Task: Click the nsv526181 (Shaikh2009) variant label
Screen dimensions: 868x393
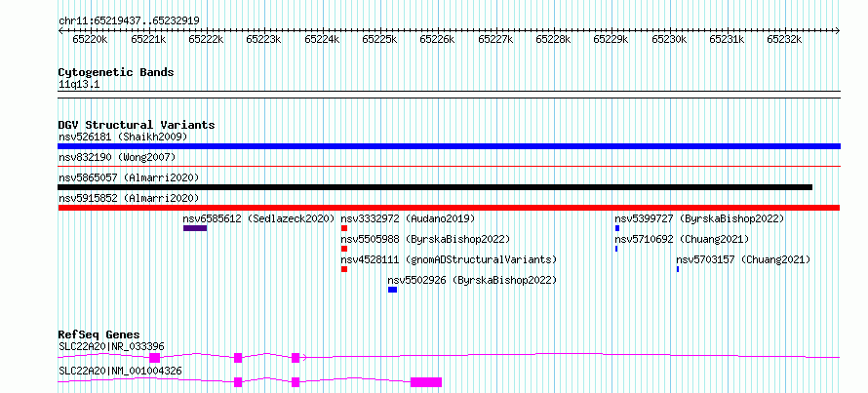Action: [123, 137]
